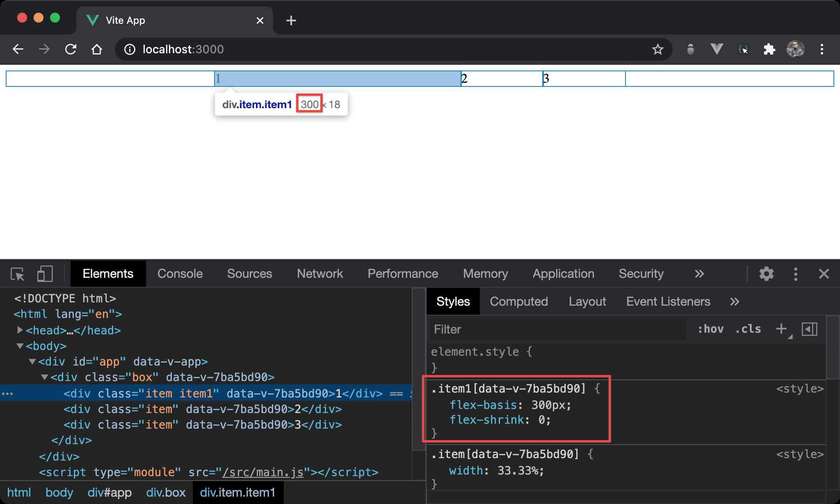
Task: Expand the head element node
Action: pos(20,330)
